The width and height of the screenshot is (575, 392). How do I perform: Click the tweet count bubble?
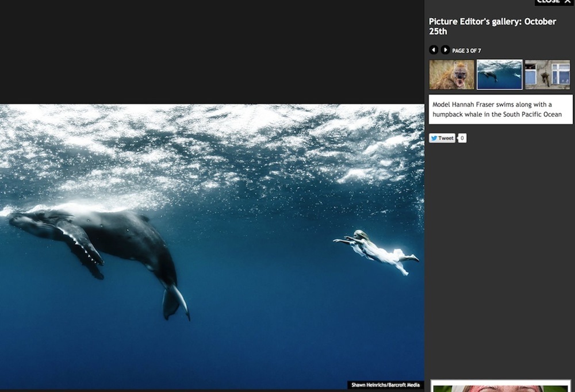point(462,138)
